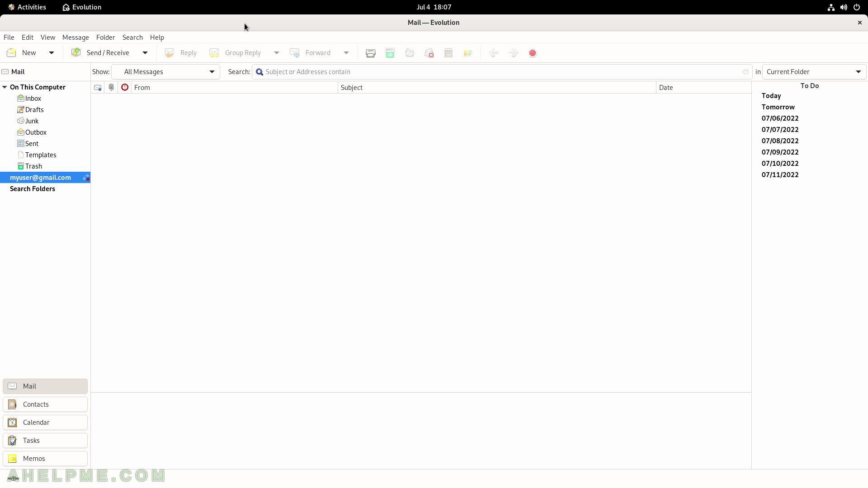
Task: Mark message as not junk icon
Action: point(429,53)
